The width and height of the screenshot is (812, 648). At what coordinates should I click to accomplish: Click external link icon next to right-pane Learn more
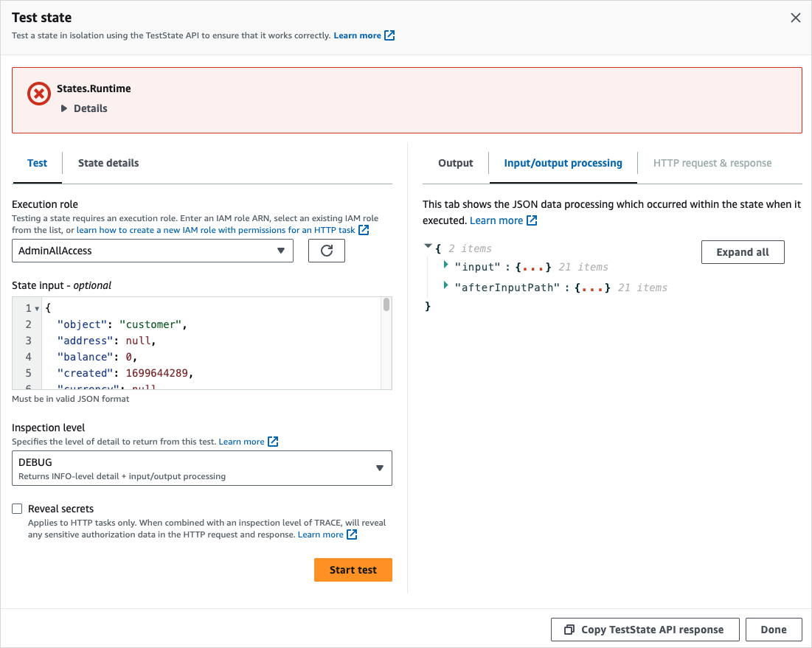pos(532,220)
